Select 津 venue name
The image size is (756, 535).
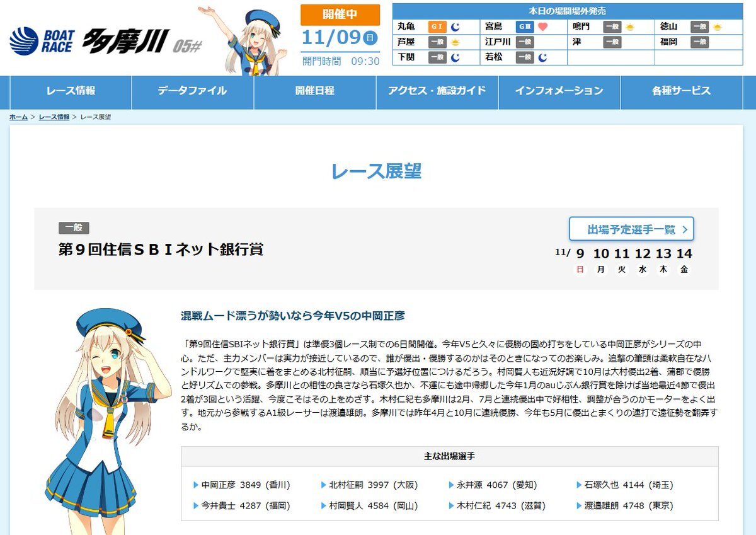point(577,42)
